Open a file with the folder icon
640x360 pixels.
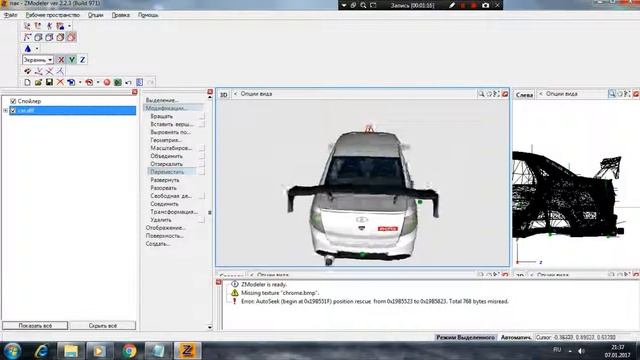(x=38, y=82)
